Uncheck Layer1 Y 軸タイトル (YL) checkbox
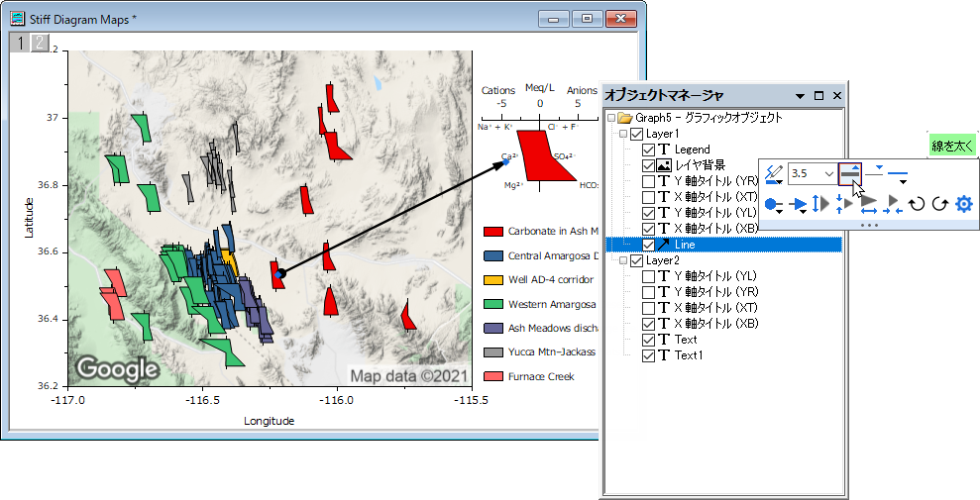This screenshot has height=500, width=980. point(649,213)
